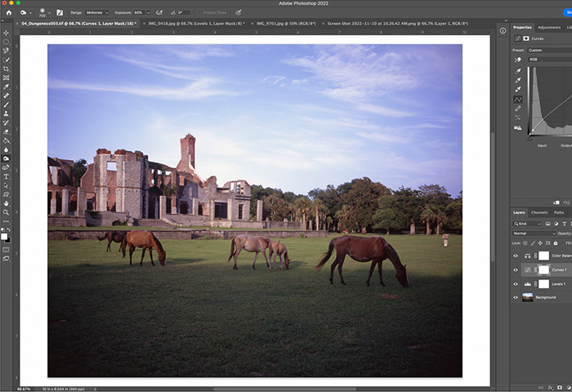
Task: Select the Blur tool
Action: tap(7, 149)
